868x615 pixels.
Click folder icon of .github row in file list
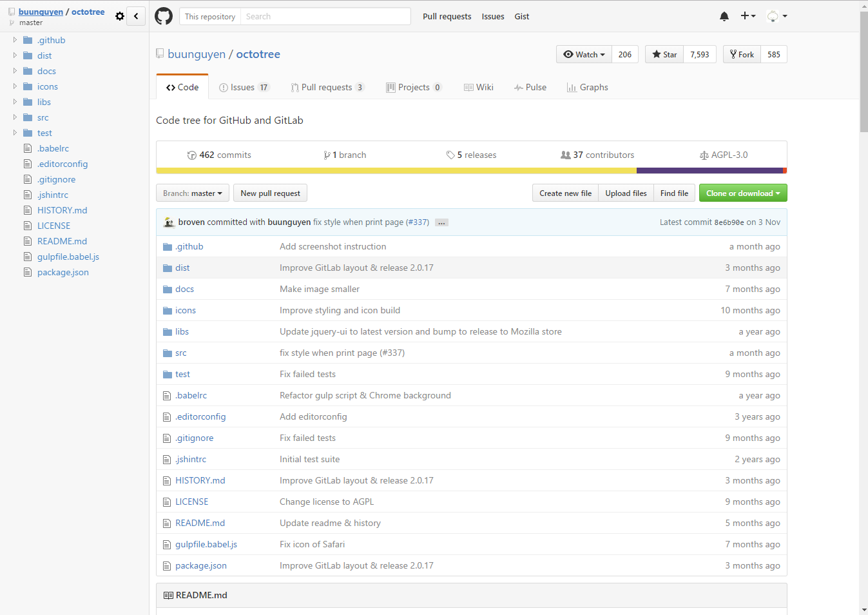coord(168,247)
